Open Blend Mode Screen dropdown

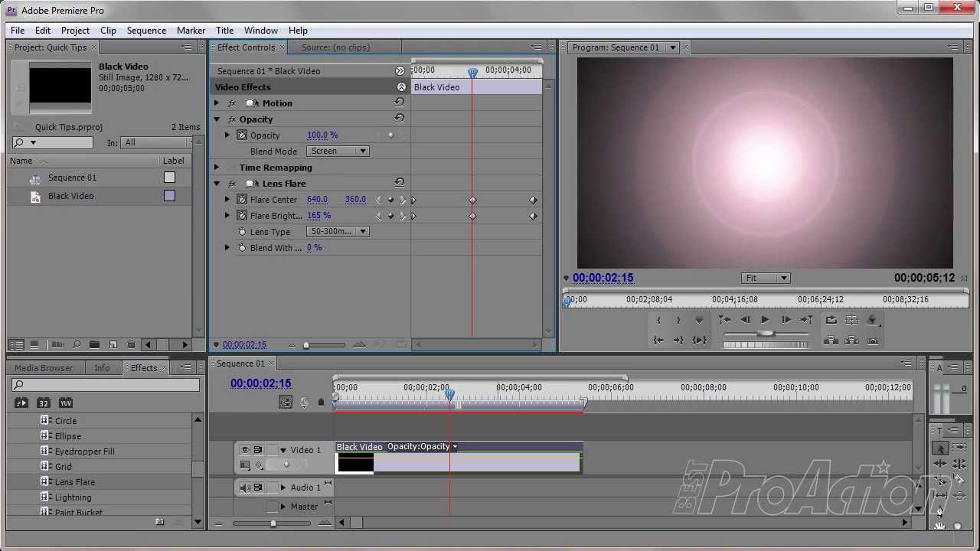(x=338, y=152)
